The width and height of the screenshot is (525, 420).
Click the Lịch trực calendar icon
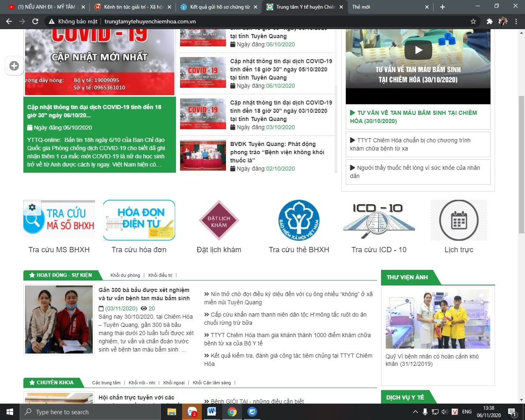click(x=459, y=220)
